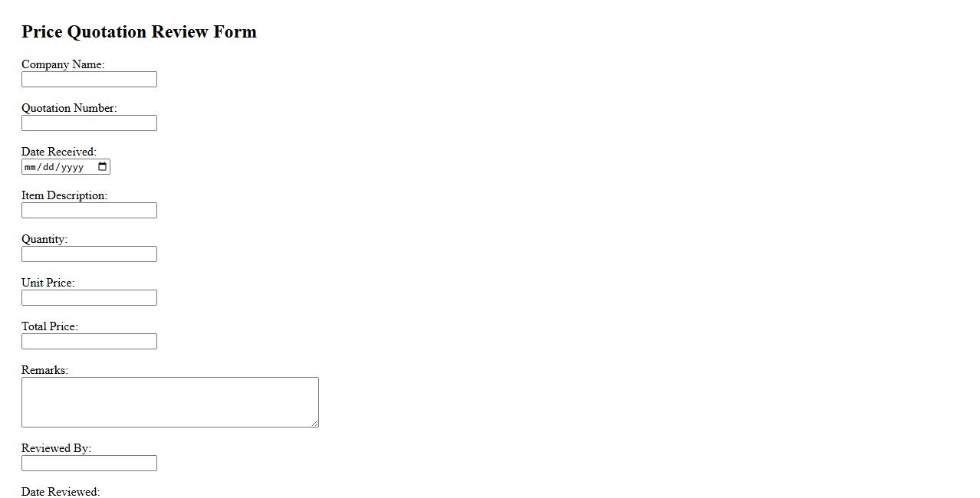
Task: Click the Reviewed By label
Action: click(56, 448)
